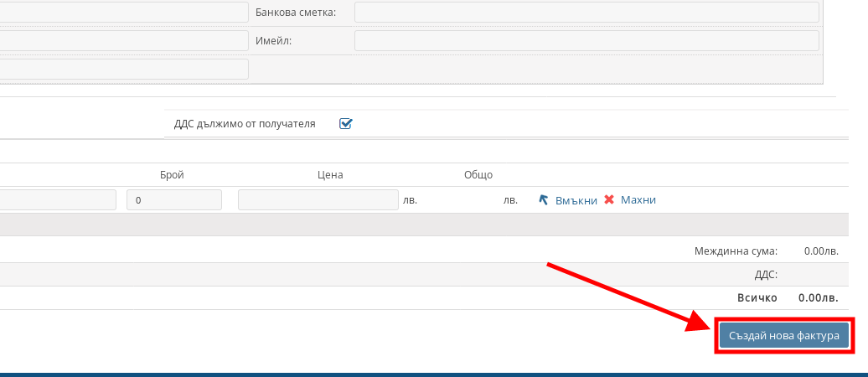Viewport: 868px width, 377px height.
Task: Click the item description field left of Брой
Action: (57, 200)
